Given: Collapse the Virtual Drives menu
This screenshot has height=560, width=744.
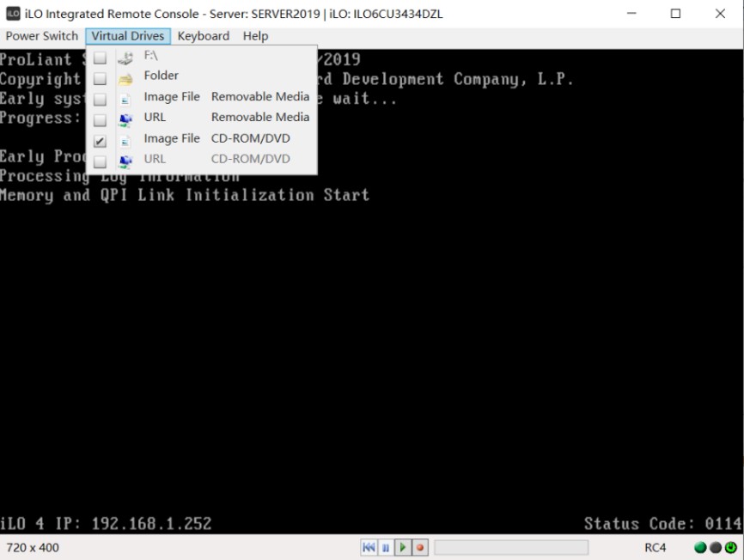Looking at the screenshot, I should click(128, 36).
